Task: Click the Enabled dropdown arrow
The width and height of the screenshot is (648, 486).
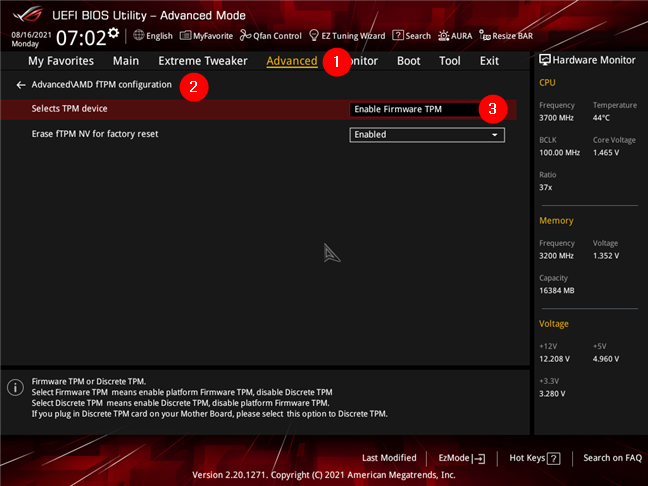Action: tap(494, 135)
